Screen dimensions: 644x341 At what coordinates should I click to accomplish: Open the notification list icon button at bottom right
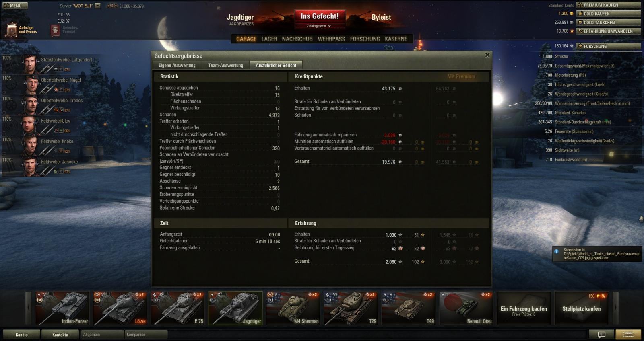coord(629,334)
